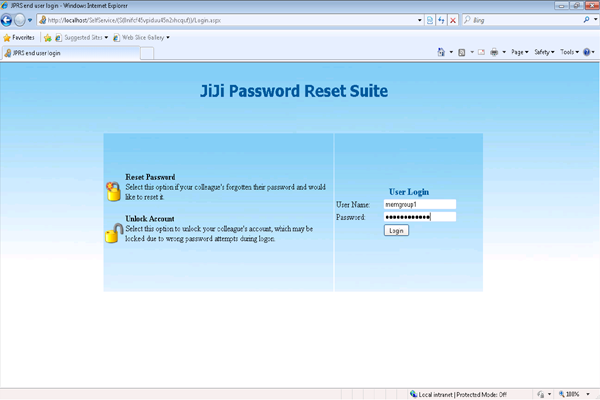
Task: Click the 'Password:' label
Action: click(x=351, y=217)
